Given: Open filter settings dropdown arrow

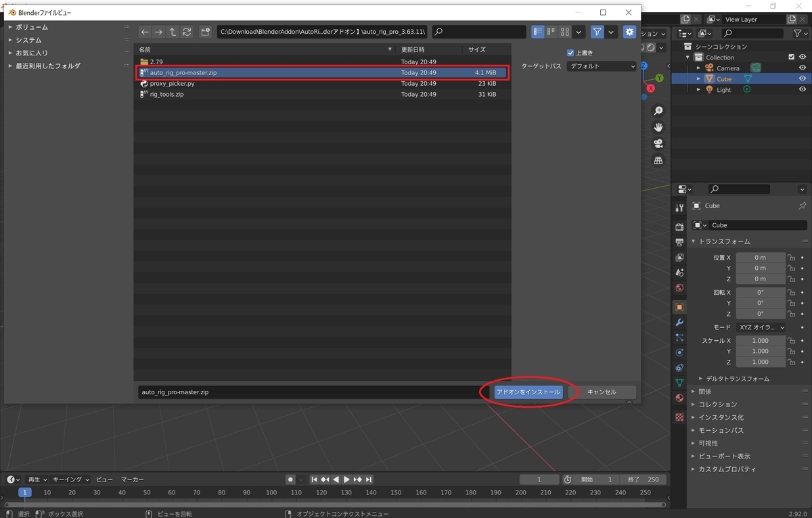Looking at the screenshot, I should click(x=612, y=32).
